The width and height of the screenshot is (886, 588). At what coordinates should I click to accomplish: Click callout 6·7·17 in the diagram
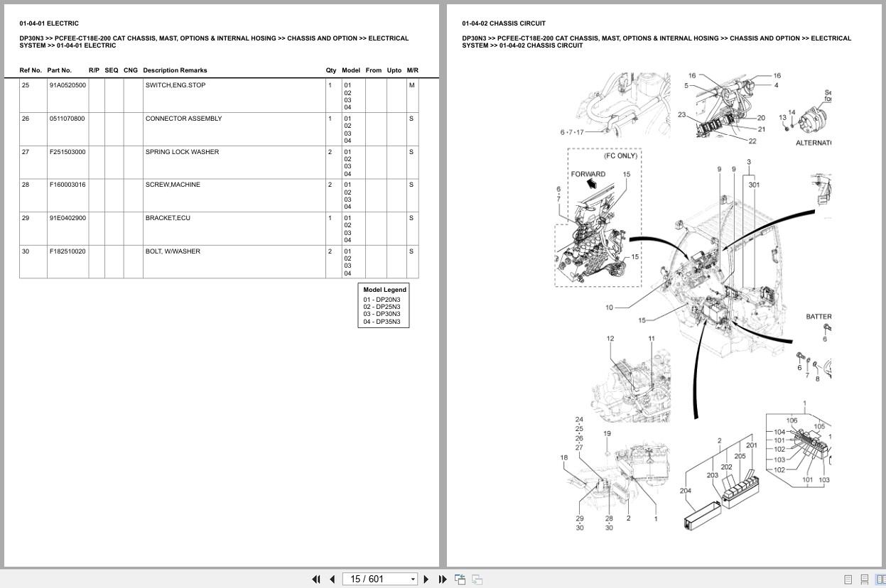point(572,132)
